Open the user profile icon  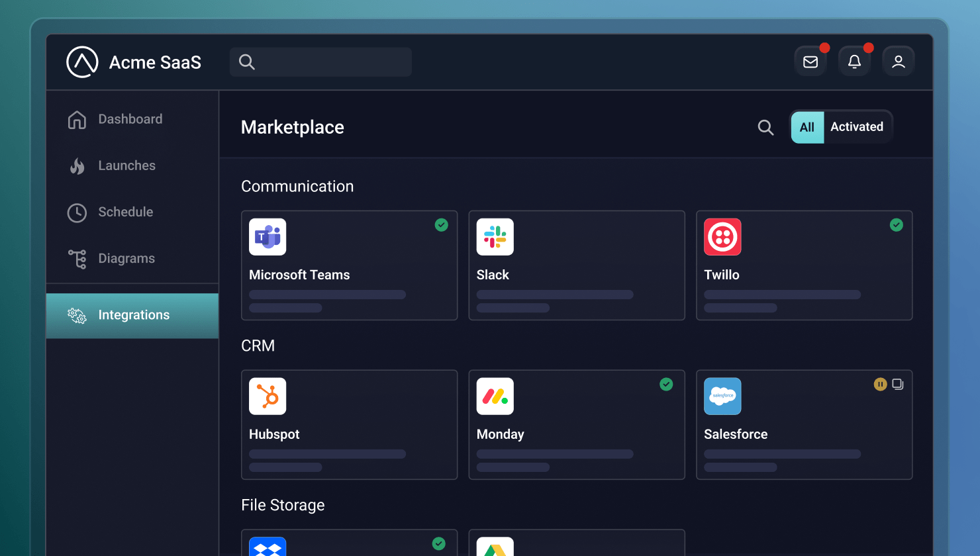pos(899,62)
